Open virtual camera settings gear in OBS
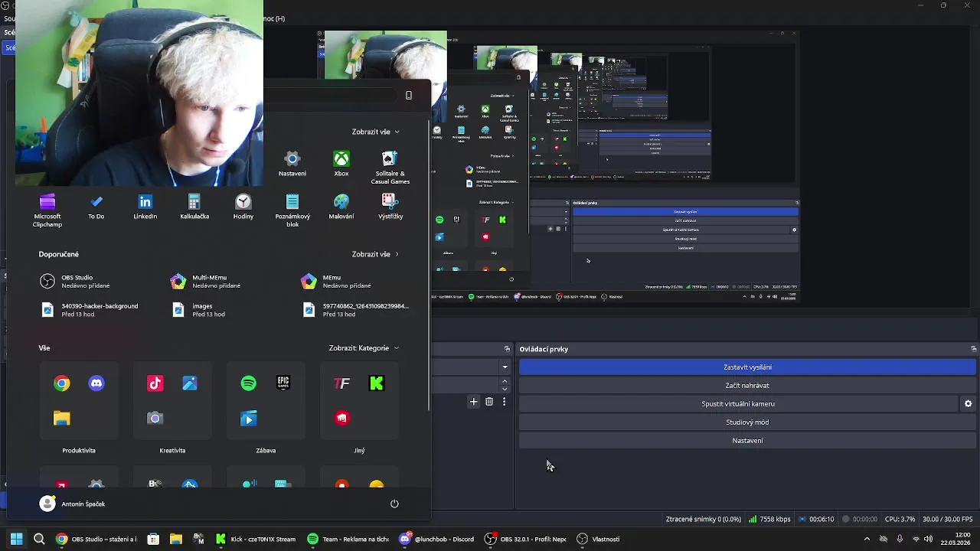The image size is (980, 551). [968, 404]
